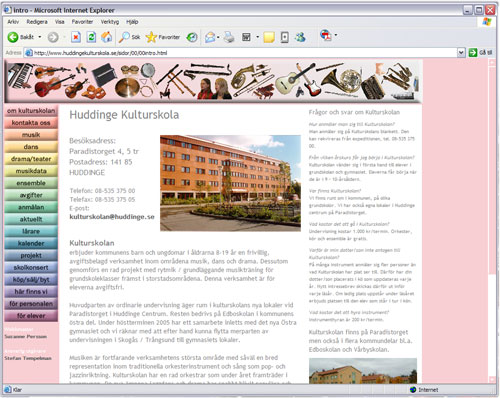
Task: Click in the address URL field
Action: click(245, 53)
